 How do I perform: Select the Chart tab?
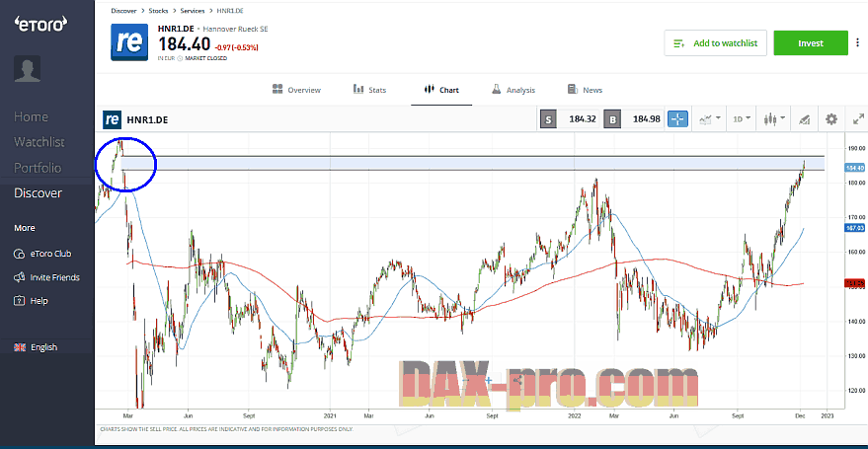[441, 90]
